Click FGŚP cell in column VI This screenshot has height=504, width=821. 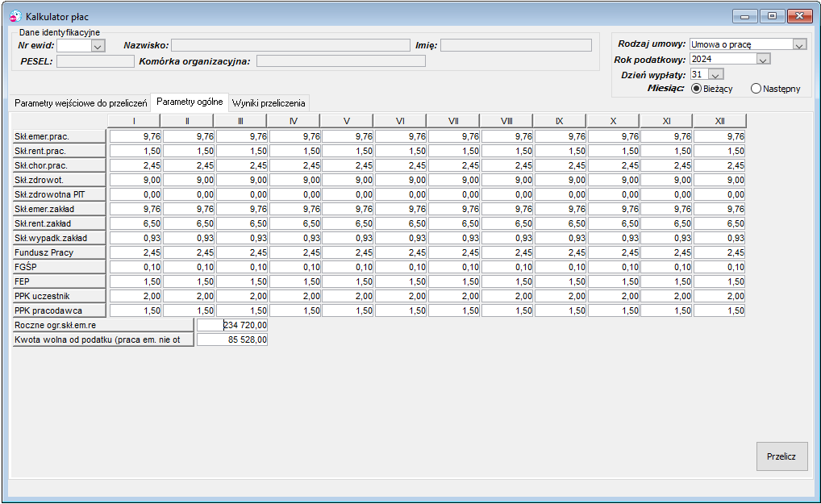click(x=401, y=267)
